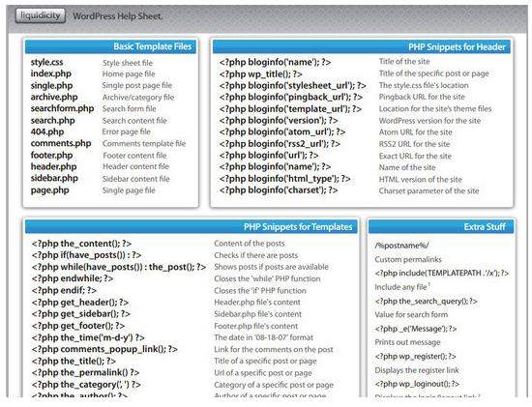Click the bloginfo('pingback_url') snippet
Image resolution: width=532 pixels, height=407 pixels.
(291, 97)
